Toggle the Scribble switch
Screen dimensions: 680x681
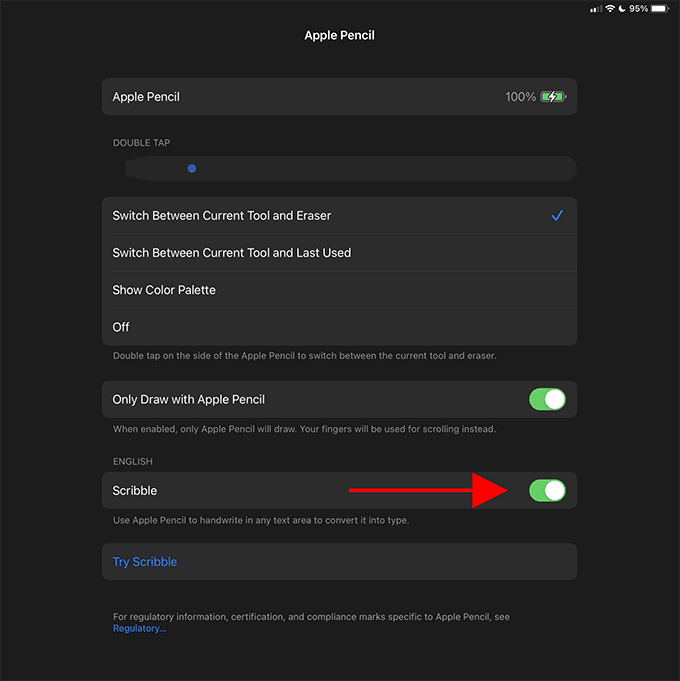pyautogui.click(x=547, y=490)
